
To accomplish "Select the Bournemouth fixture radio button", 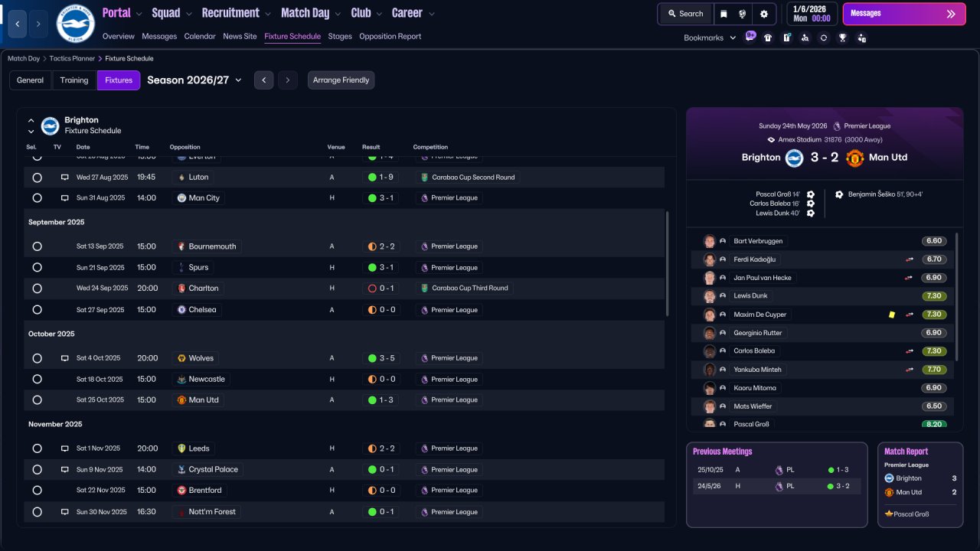I will click(37, 246).
